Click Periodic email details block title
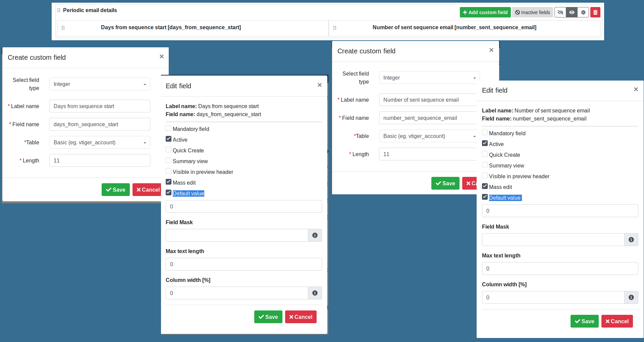Screen dimensions: 644x342 pyautogui.click(x=90, y=10)
